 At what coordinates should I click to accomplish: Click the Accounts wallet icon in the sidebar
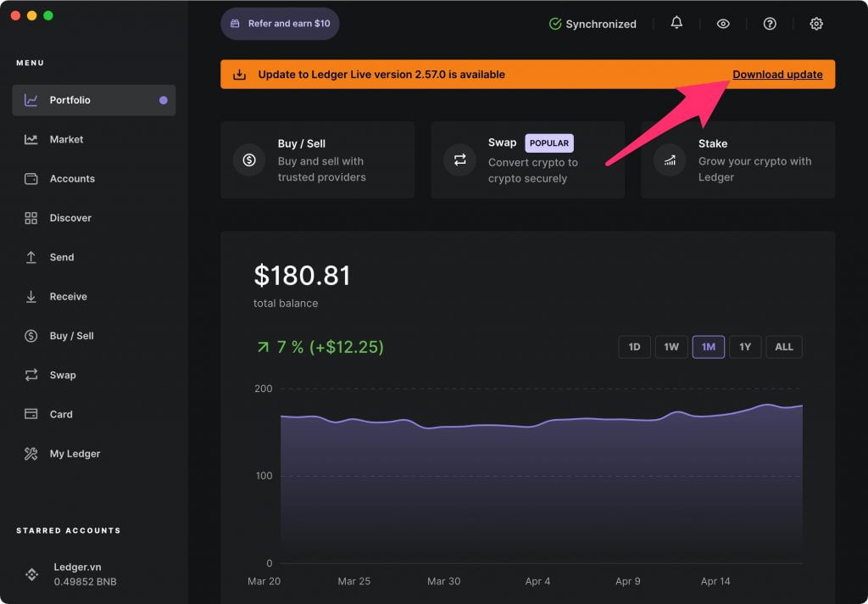pyautogui.click(x=31, y=178)
